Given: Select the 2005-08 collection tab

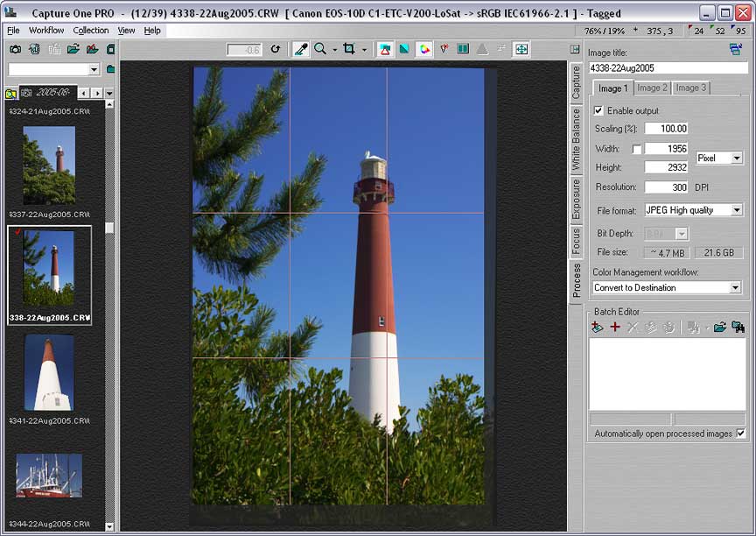Looking at the screenshot, I should click(48, 92).
